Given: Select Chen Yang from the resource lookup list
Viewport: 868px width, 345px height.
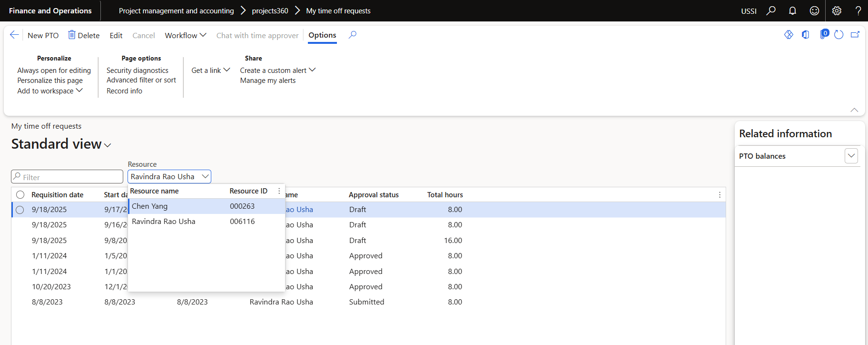Looking at the screenshot, I should pos(150,206).
